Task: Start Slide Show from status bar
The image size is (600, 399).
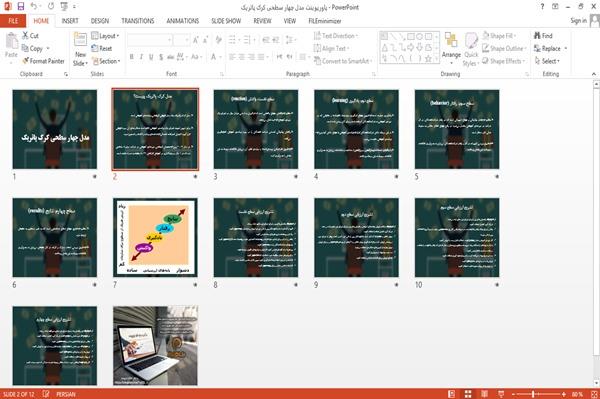Action: (501, 394)
